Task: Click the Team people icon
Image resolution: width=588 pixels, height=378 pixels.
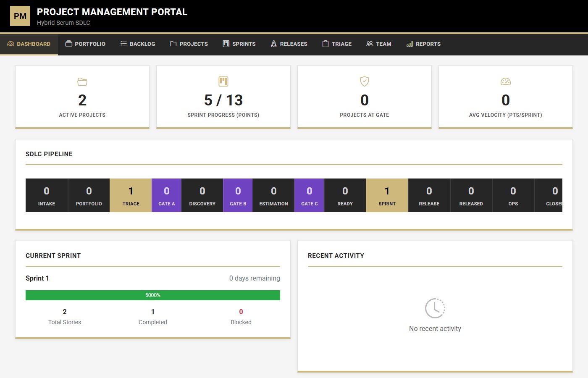Action: click(x=370, y=44)
